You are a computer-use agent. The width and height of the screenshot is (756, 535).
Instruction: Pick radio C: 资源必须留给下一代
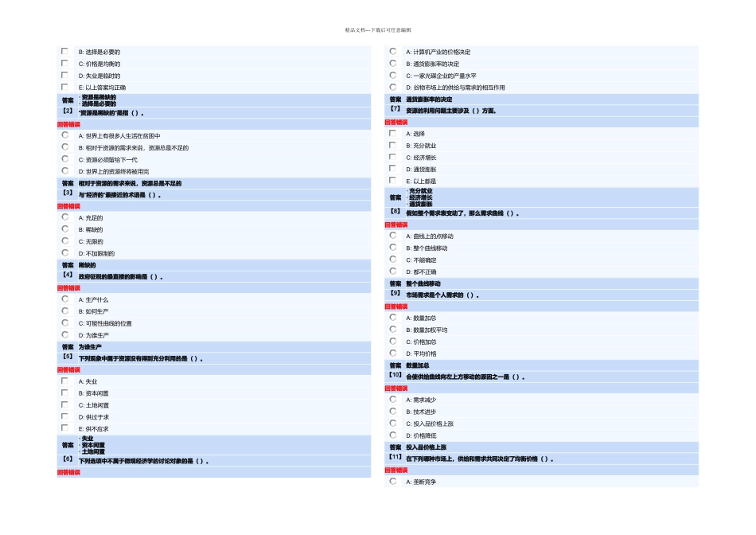65,159
